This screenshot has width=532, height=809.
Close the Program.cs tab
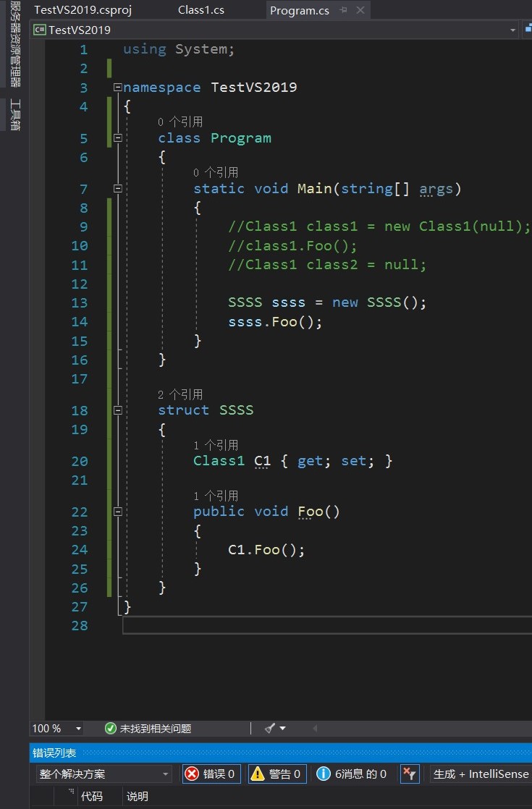coord(360,10)
